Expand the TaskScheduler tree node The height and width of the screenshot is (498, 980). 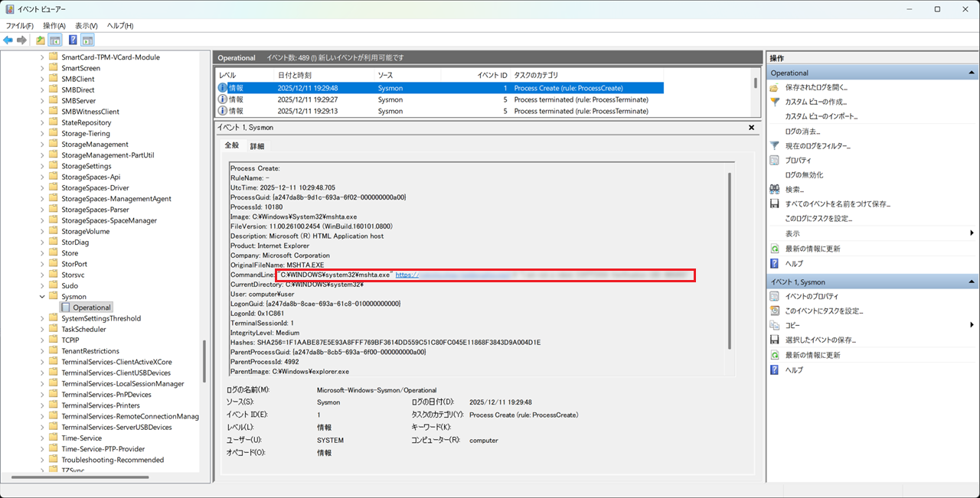(42, 330)
